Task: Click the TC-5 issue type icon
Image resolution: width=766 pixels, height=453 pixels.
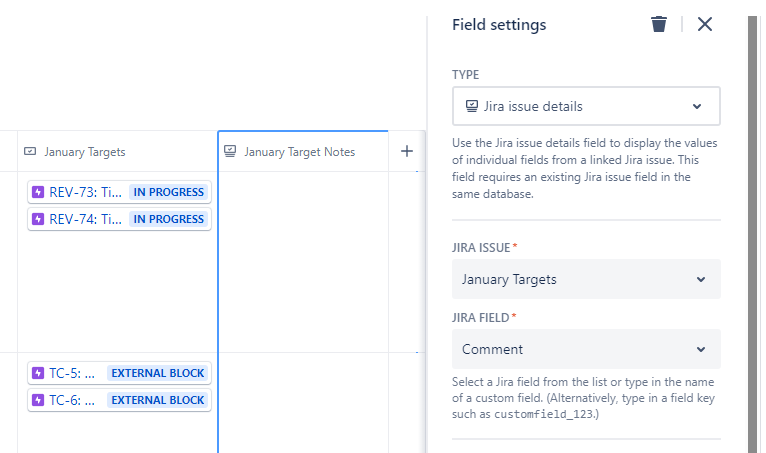Action: [38, 373]
